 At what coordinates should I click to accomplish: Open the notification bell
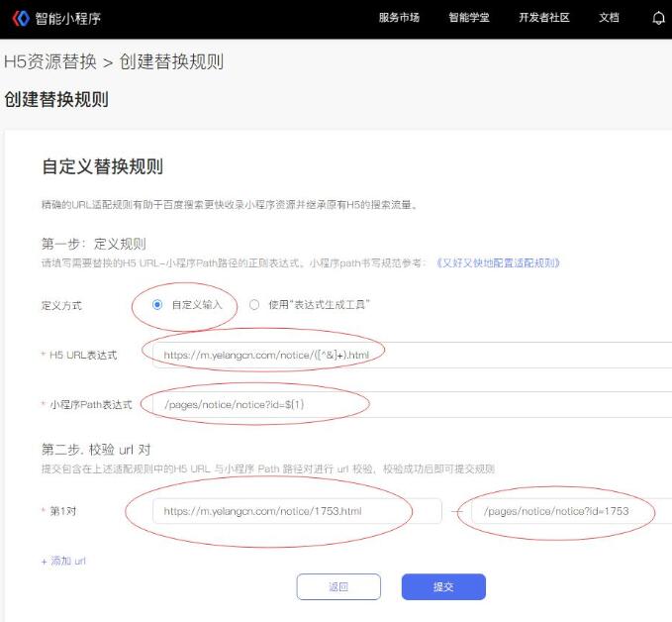pyautogui.click(x=659, y=18)
